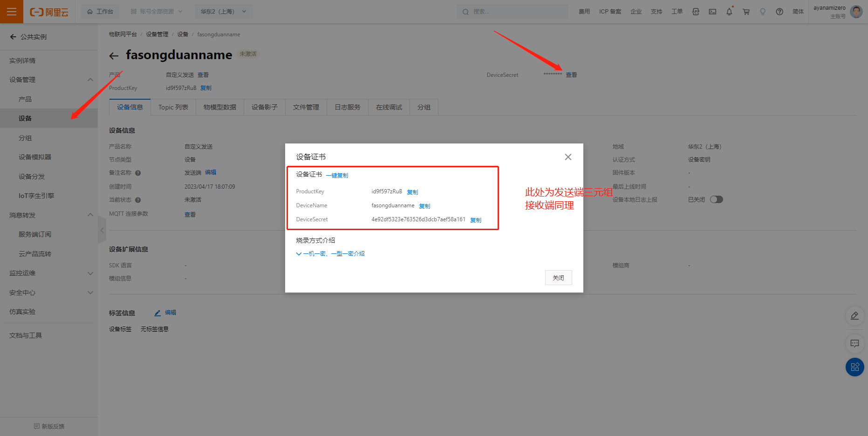
Task: Close the 设备证书 dialog with X
Action: (568, 157)
